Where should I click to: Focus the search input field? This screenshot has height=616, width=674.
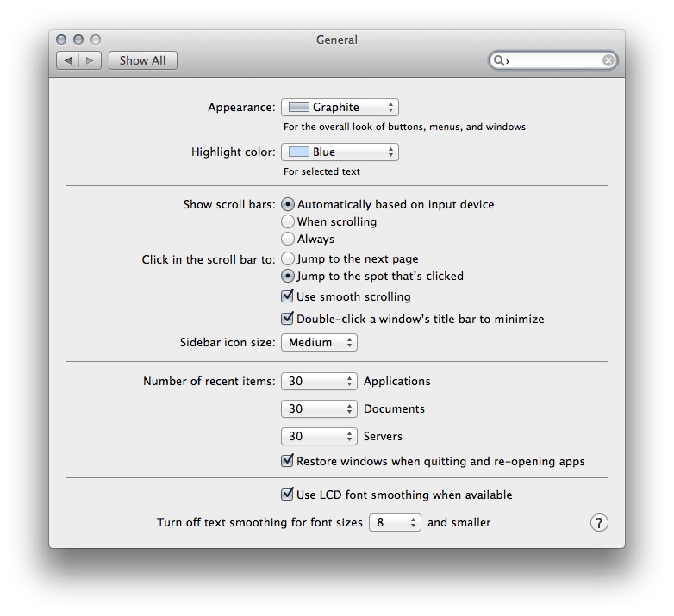(x=553, y=60)
